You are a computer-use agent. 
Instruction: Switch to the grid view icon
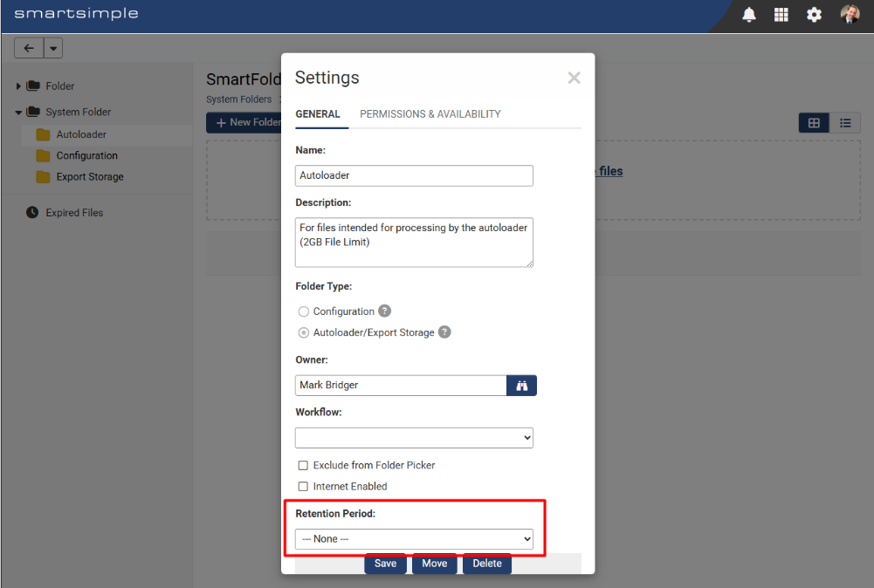(x=814, y=123)
